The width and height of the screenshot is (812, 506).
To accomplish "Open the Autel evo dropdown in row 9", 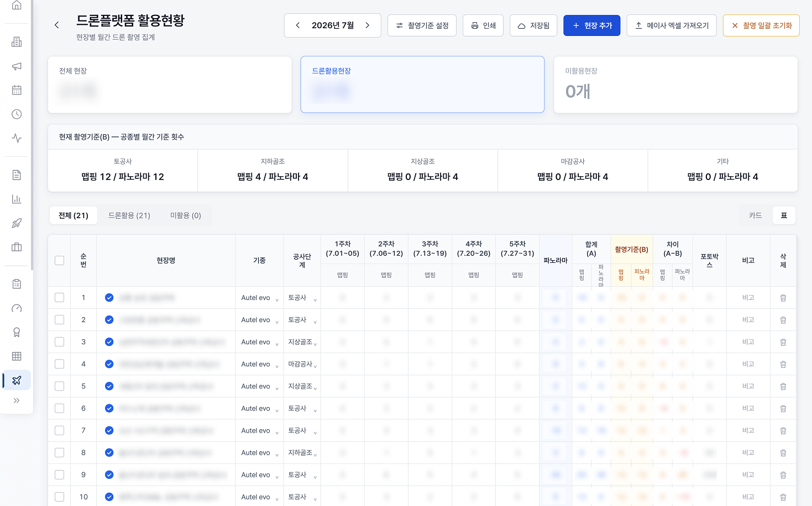I will pyautogui.click(x=259, y=475).
